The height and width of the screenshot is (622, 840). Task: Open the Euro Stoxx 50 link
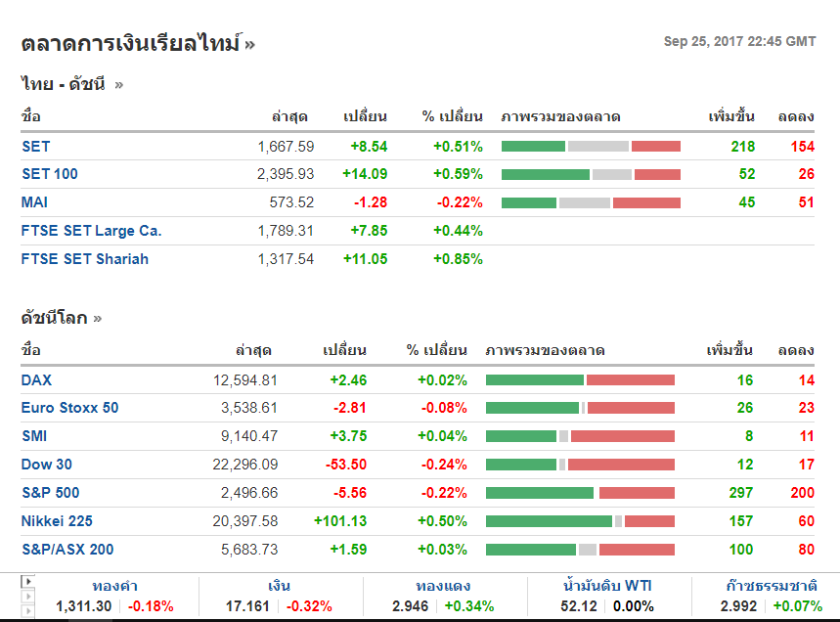pyautogui.click(x=69, y=408)
